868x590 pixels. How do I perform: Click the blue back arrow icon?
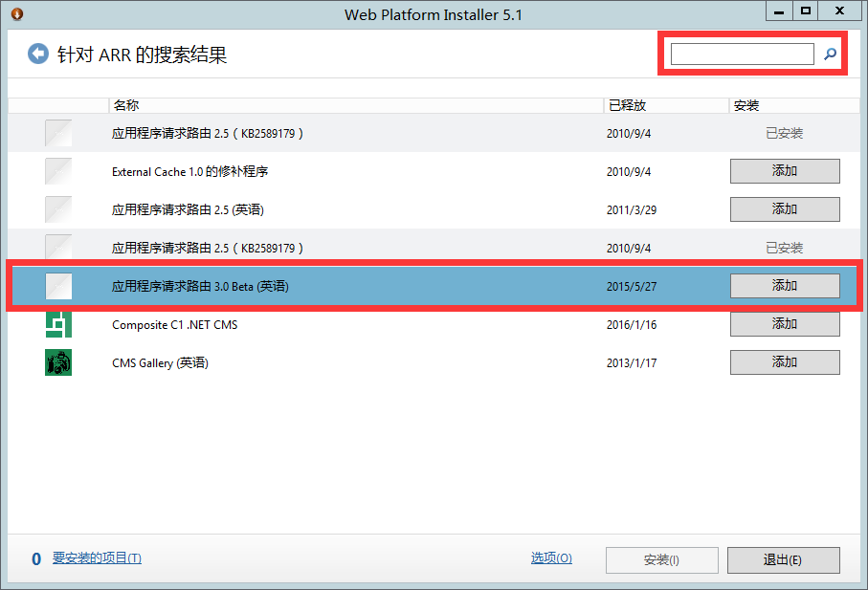[x=37, y=54]
